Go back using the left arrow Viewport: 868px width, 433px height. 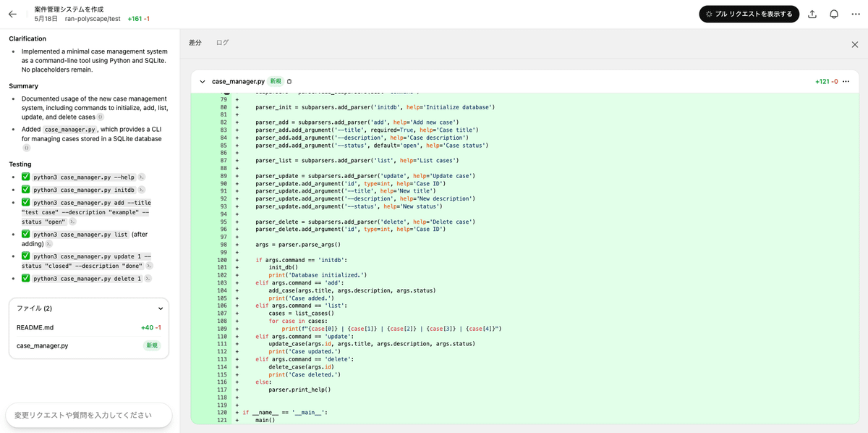[12, 14]
